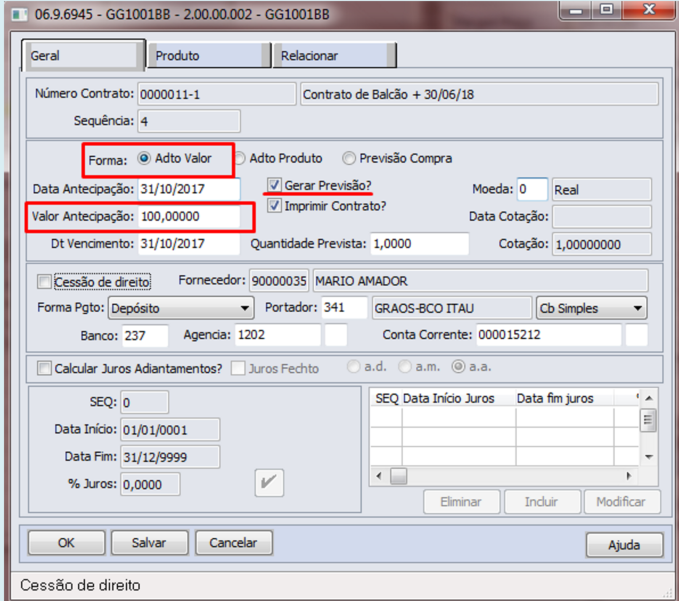
Task: Click the Moeda code field
Action: 532,189
